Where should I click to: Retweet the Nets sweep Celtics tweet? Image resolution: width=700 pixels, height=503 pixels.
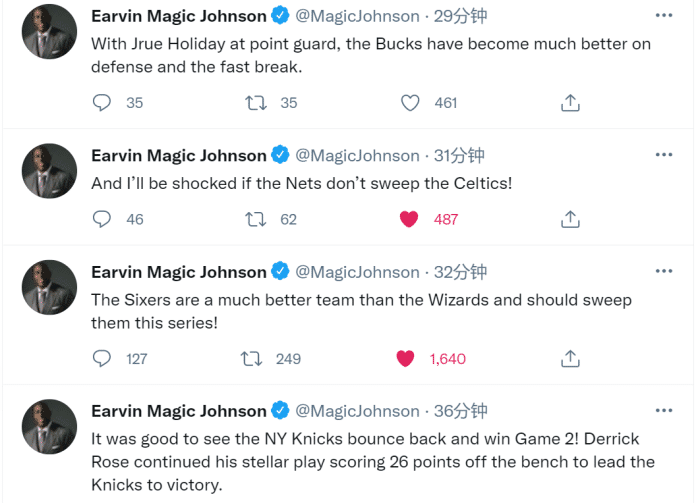tap(256, 219)
